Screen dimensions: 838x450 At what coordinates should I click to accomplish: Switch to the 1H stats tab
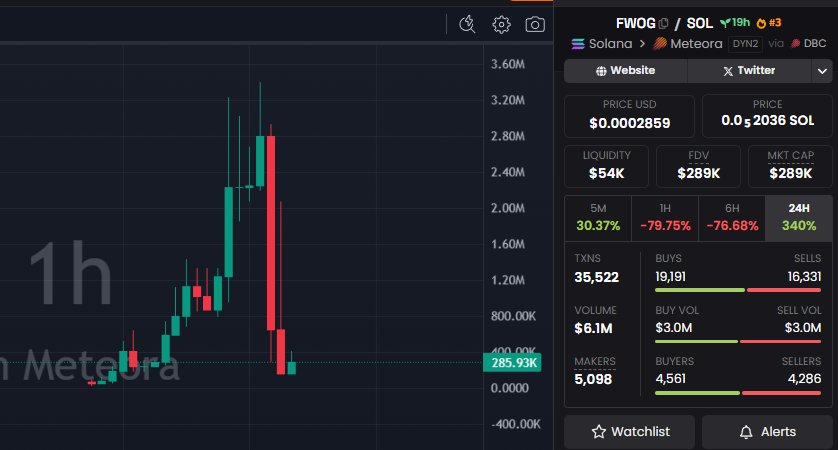click(x=664, y=218)
